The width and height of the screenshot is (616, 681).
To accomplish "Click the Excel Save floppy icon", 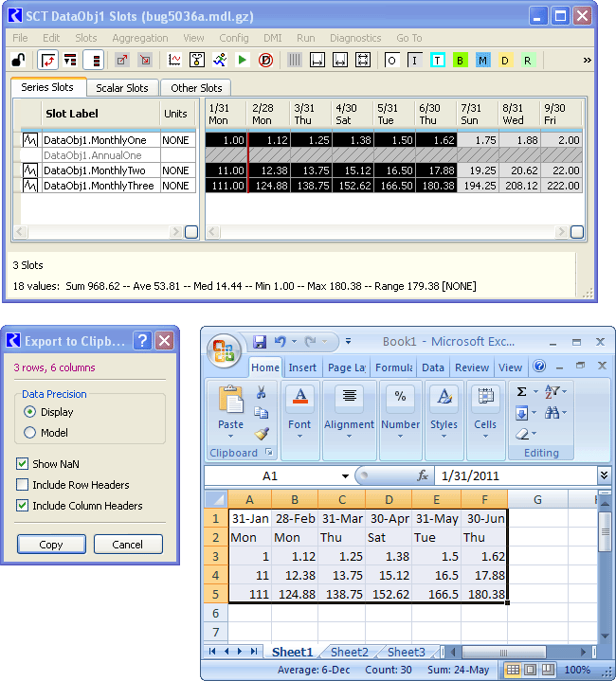I will (x=260, y=342).
